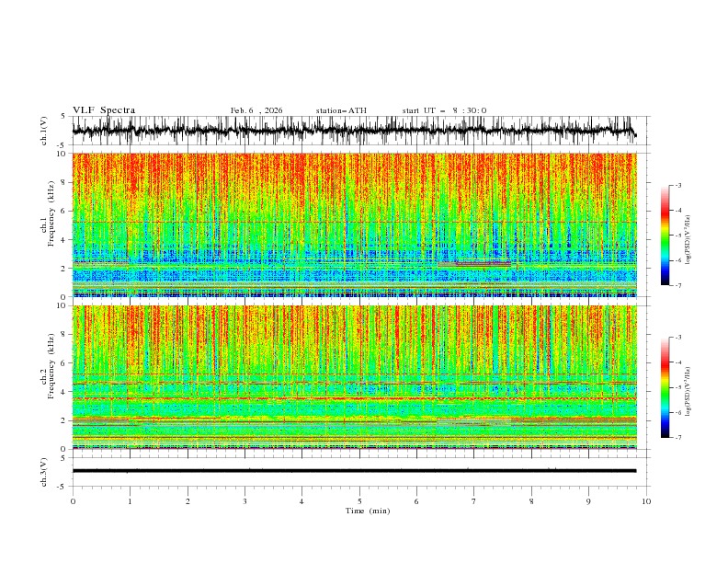
Task: Click the 'ch.1(V)' waveform axis label
Action: tap(44, 131)
